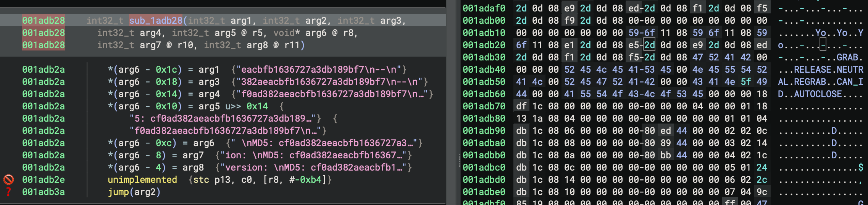Image resolution: width=868 pixels, height=205 pixels.
Task: Click the u>> operator on the arg5 line
Action: pyautogui.click(x=233, y=106)
